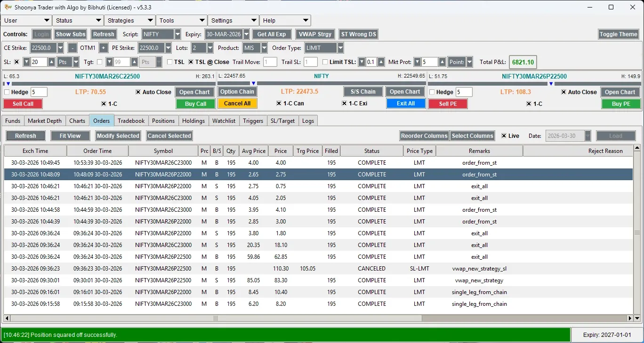
Task: Switch to the Tradebook tab
Action: pos(131,121)
